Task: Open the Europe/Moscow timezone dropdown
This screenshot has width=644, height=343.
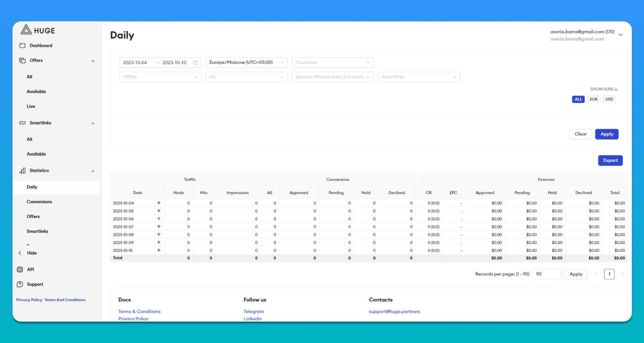Action: (x=246, y=62)
